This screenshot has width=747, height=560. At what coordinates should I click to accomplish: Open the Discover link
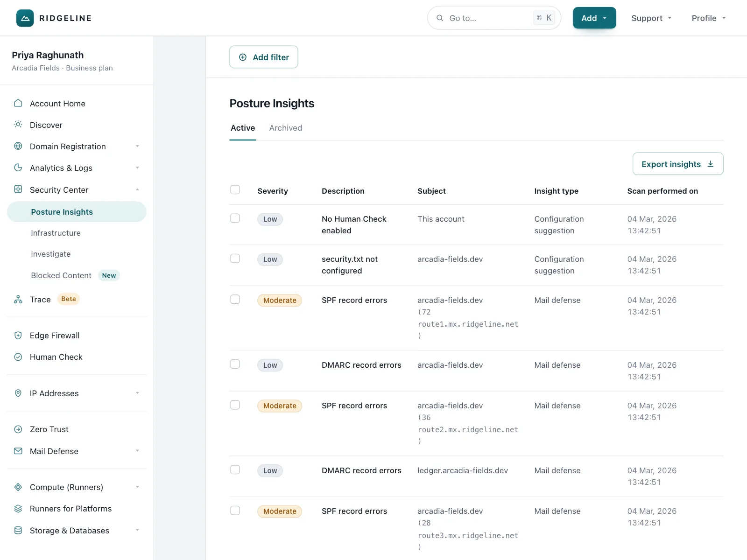click(x=46, y=125)
